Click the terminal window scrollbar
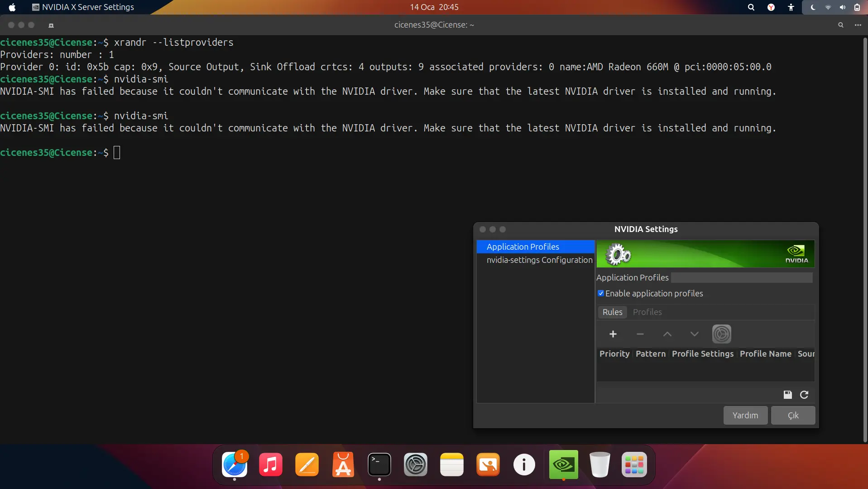This screenshot has height=489, width=868. [x=865, y=239]
